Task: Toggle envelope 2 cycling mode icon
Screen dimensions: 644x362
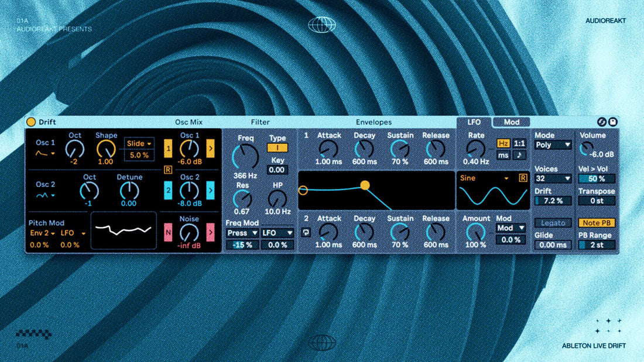Action: coord(306,233)
